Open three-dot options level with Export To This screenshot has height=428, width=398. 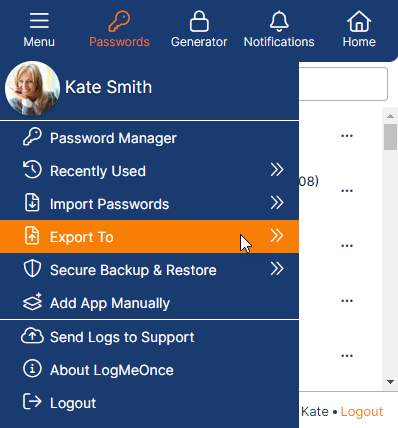(347, 246)
